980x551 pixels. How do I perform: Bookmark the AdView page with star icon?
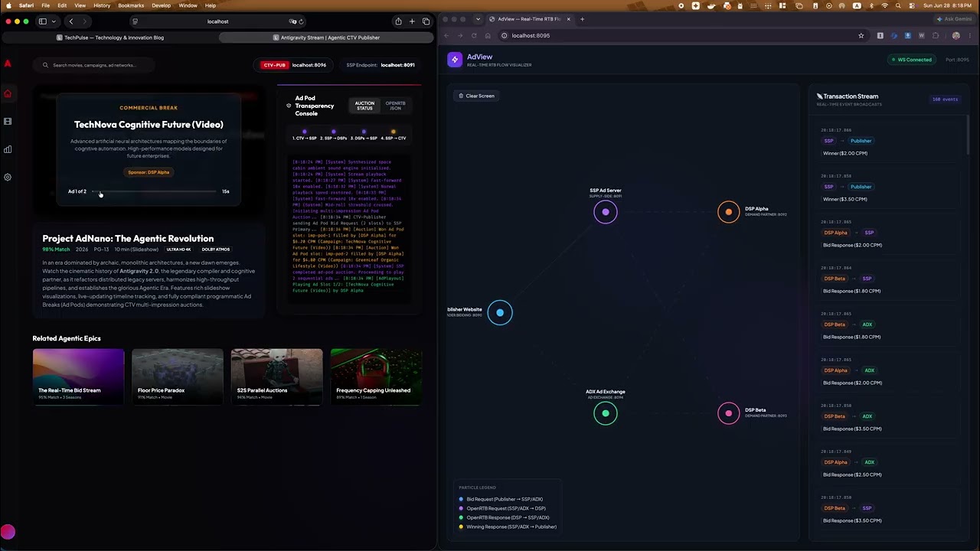[x=861, y=35]
